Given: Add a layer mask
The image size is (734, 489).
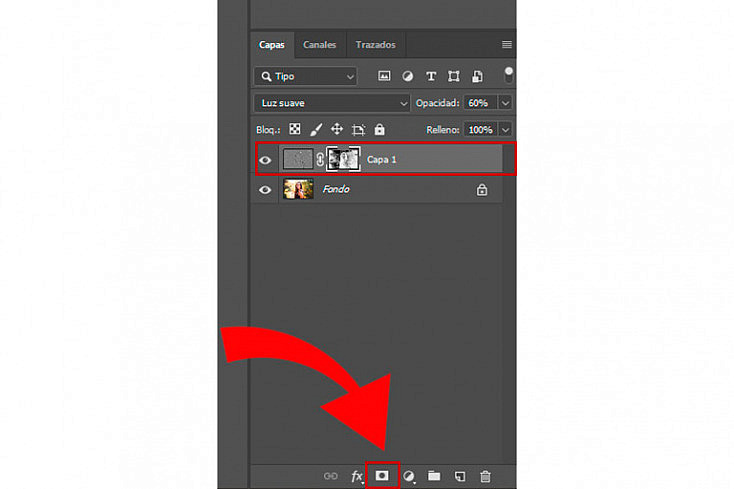Looking at the screenshot, I should coord(382,476).
